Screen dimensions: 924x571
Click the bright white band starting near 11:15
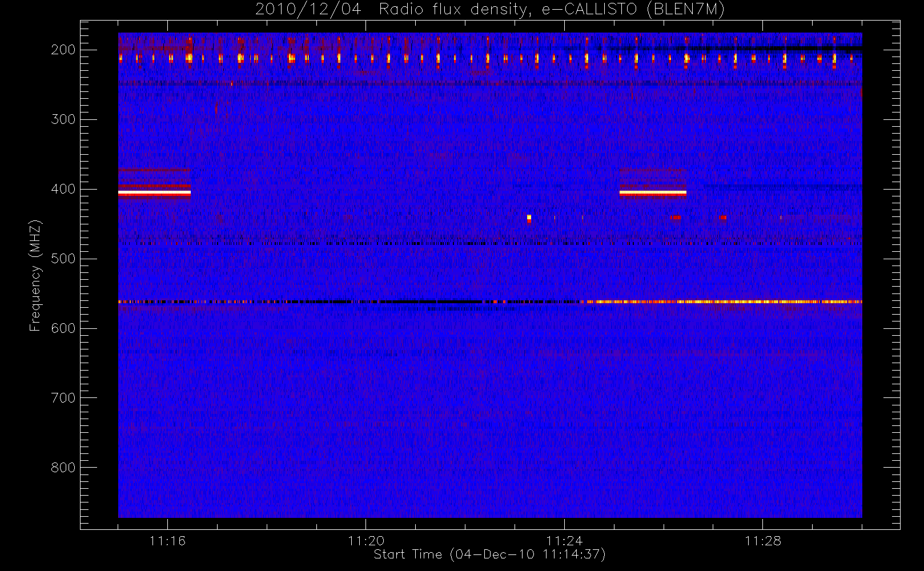coord(154,193)
